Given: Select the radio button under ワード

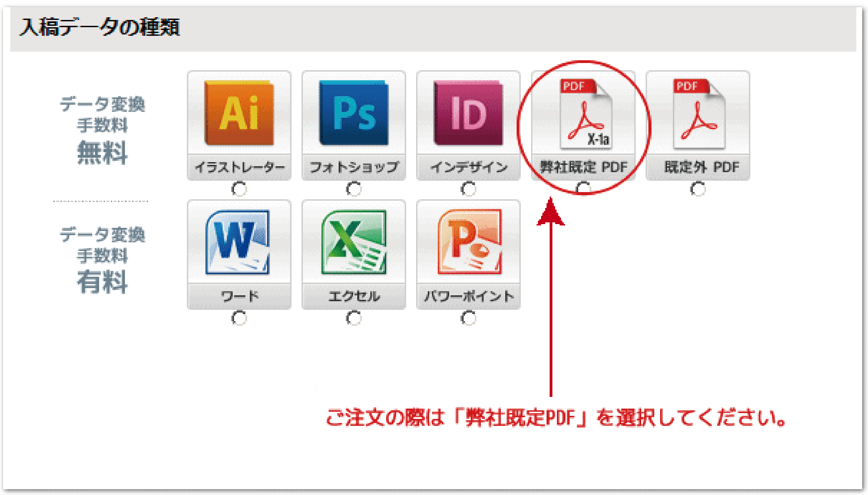Looking at the screenshot, I should [239, 318].
